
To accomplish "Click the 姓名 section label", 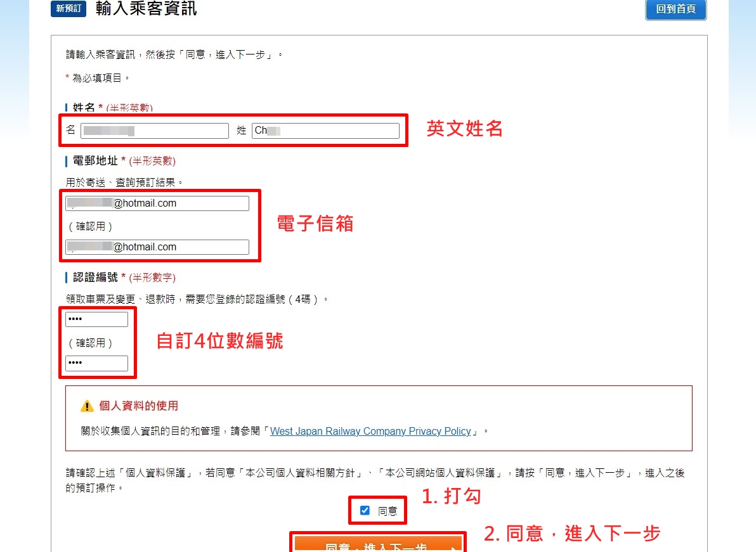I will pos(84,108).
